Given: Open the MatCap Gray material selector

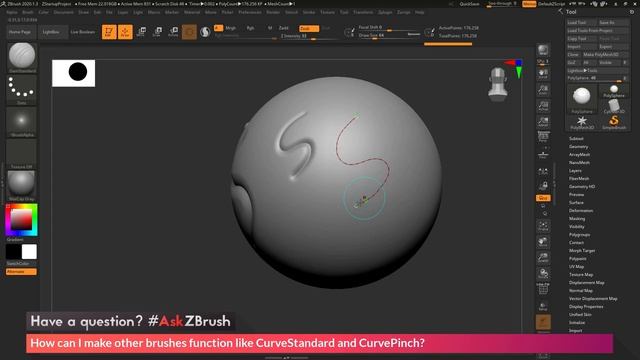Looking at the screenshot, I should 22,186.
